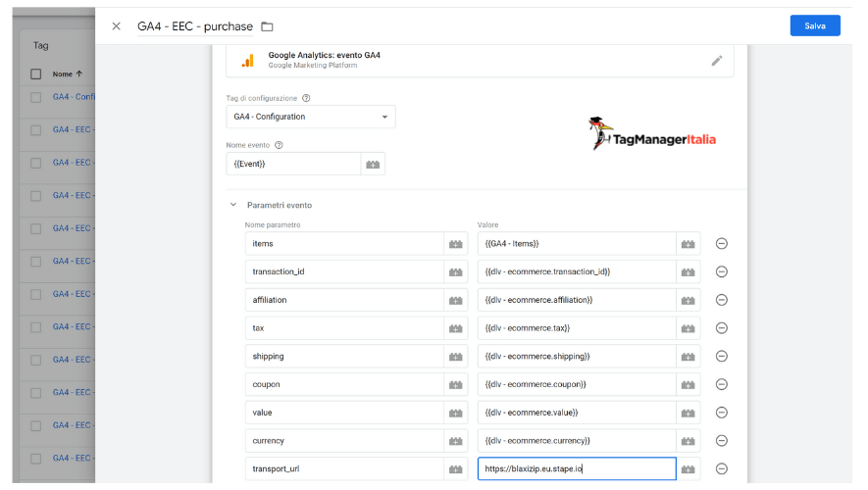Open variable picker for ecommerce.coupon value
Viewport: 868px width, 490px height.
(689, 385)
